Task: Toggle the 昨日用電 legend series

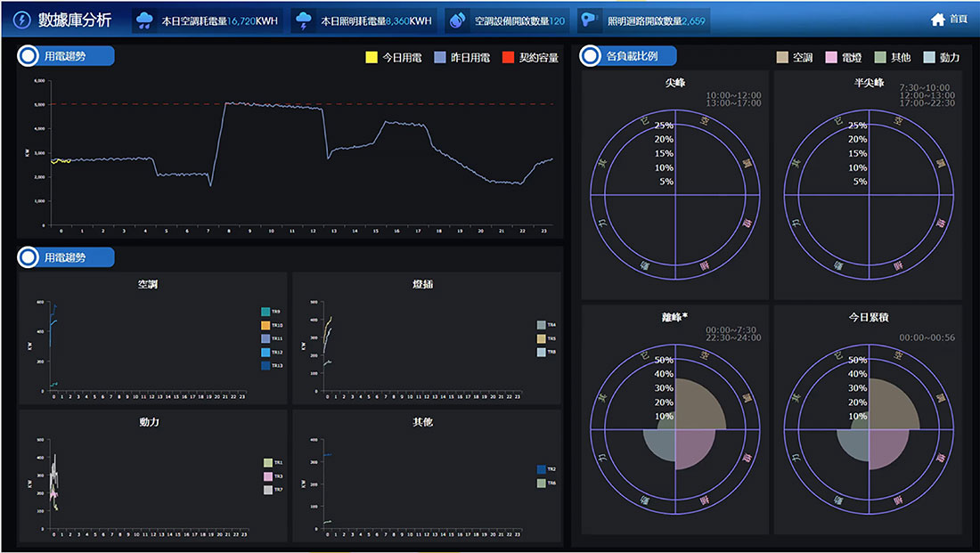Action: pos(440,58)
